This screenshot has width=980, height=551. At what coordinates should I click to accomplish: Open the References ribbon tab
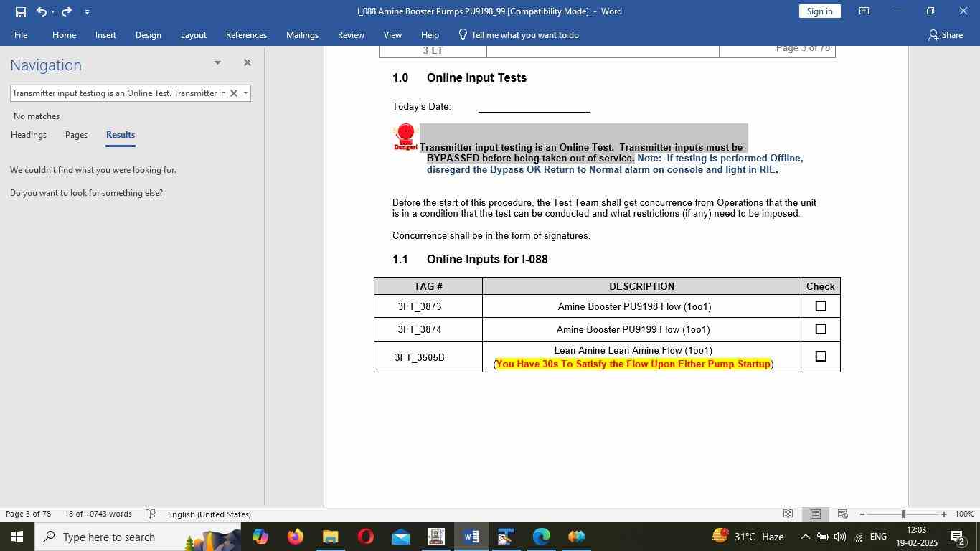coord(246,35)
